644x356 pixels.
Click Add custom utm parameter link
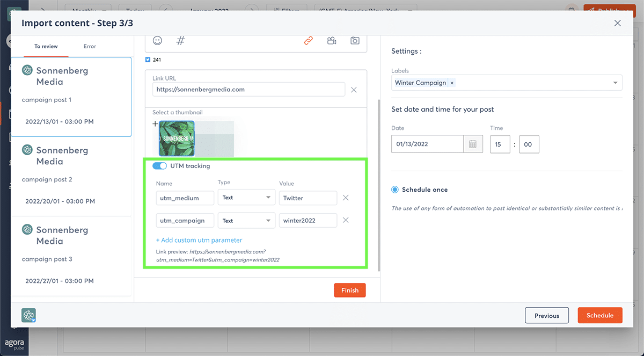pyautogui.click(x=199, y=240)
